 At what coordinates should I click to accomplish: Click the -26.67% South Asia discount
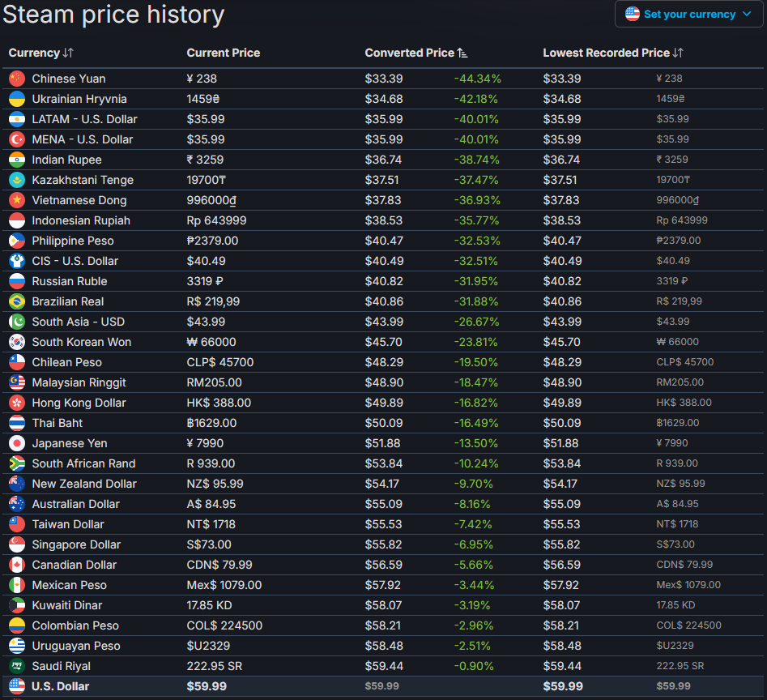(476, 322)
